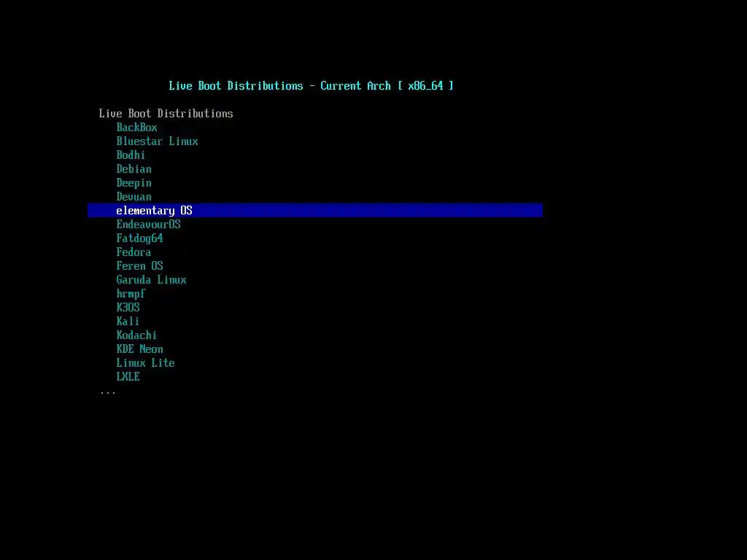The width and height of the screenshot is (747, 560).
Task: Pick KDE Neon in the list
Action: coord(139,349)
